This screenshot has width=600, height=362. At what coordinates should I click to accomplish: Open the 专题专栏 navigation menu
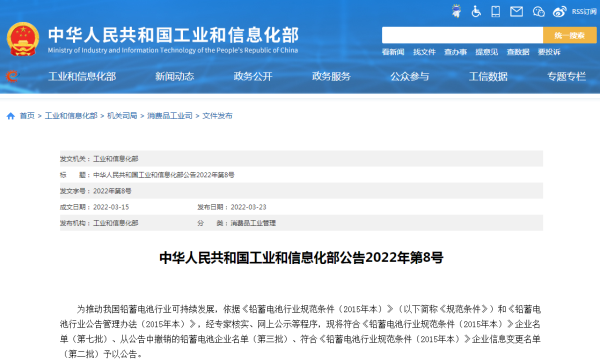click(566, 77)
